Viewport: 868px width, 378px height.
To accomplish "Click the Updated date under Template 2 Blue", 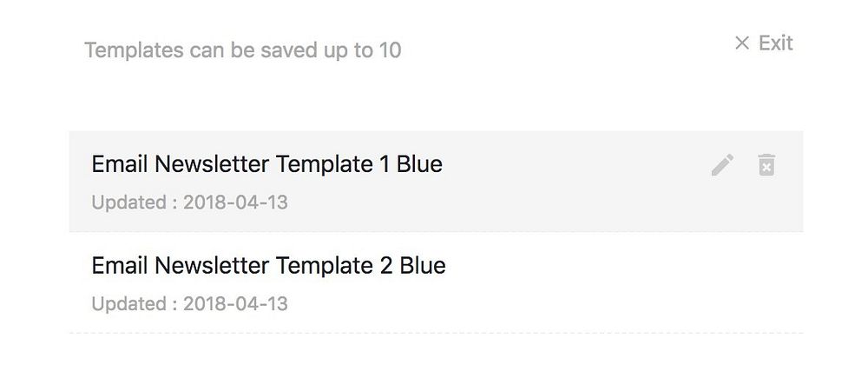I will [x=190, y=304].
